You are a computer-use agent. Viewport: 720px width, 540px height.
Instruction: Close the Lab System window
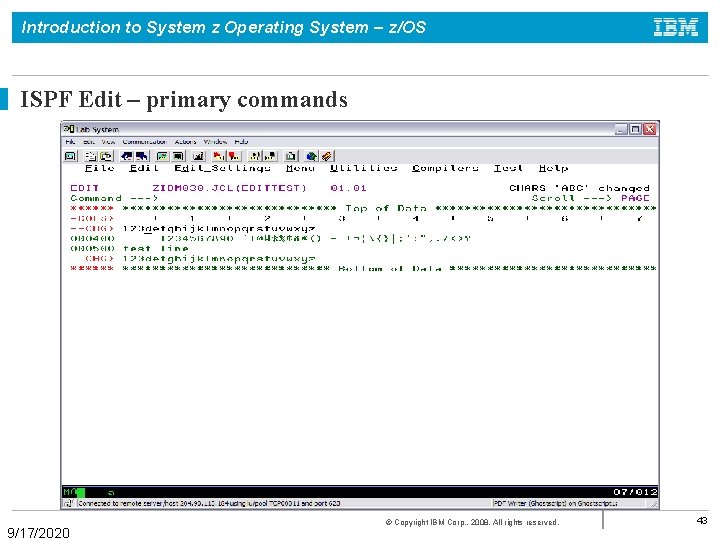[649, 129]
